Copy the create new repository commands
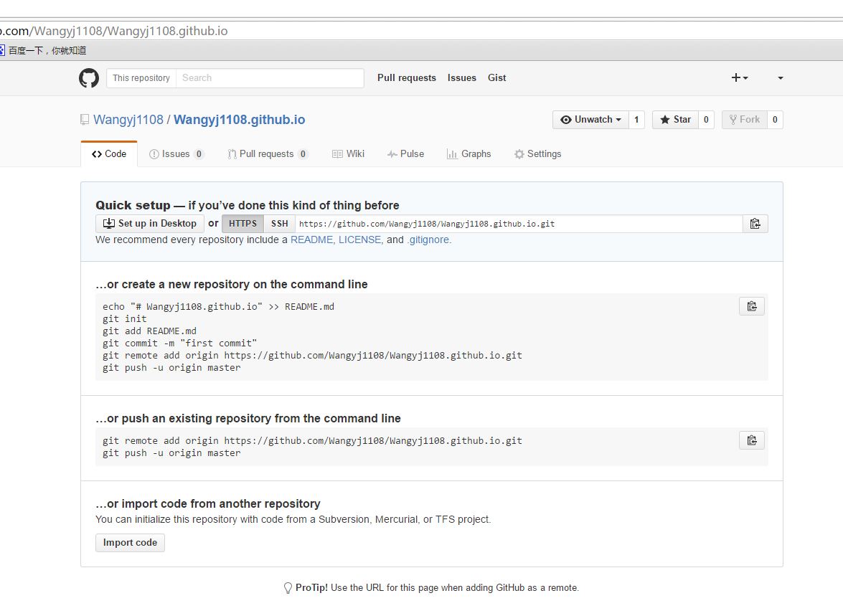This screenshot has height=616, width=843. tap(752, 306)
